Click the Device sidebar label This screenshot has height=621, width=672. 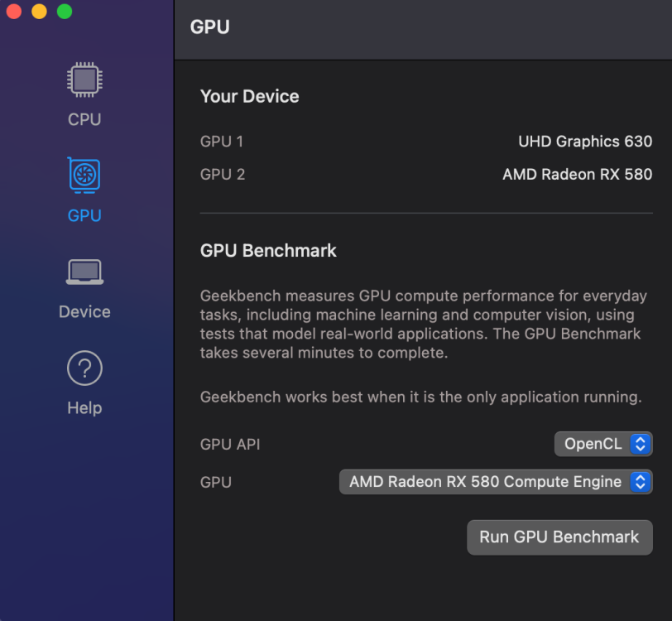coord(84,312)
